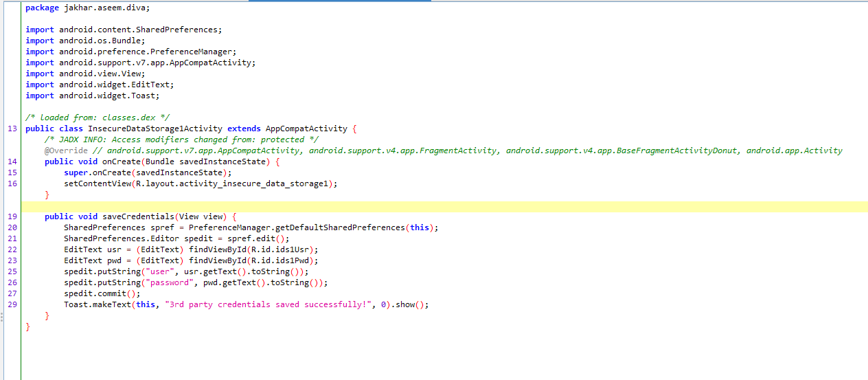Select the import android.view.View line
868x380 pixels.
tap(85, 74)
